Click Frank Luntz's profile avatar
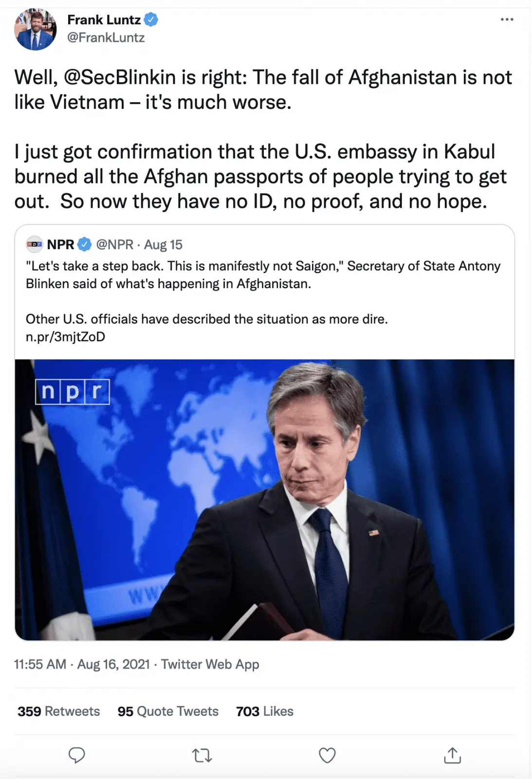The height and width of the screenshot is (779, 532). tap(36, 29)
